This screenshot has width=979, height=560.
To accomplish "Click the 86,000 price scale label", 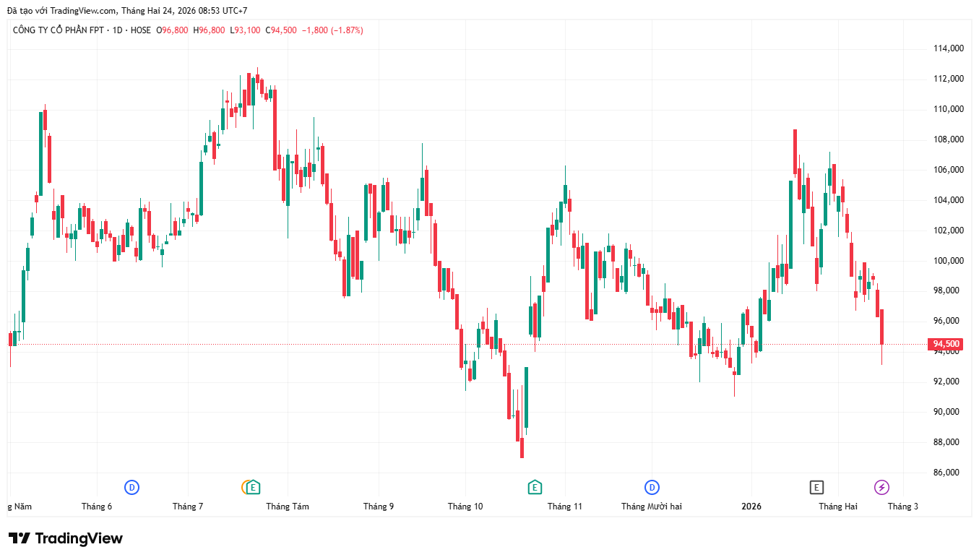I will (948, 473).
